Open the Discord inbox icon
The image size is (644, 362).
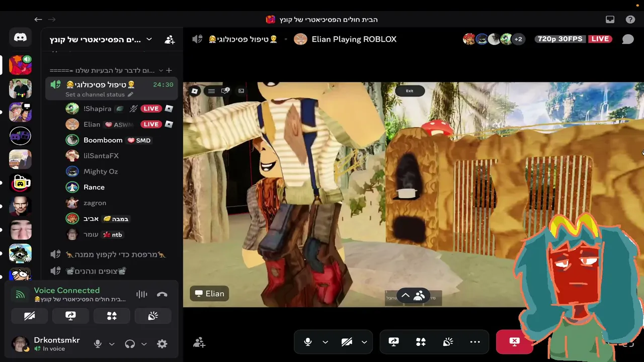tap(610, 20)
